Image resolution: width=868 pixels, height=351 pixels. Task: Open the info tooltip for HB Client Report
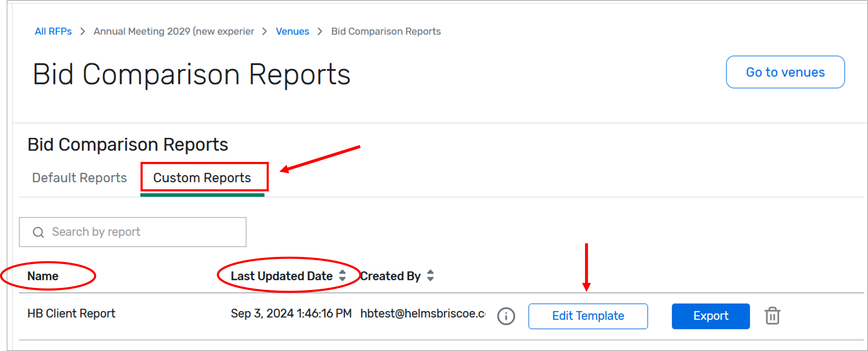(x=506, y=316)
